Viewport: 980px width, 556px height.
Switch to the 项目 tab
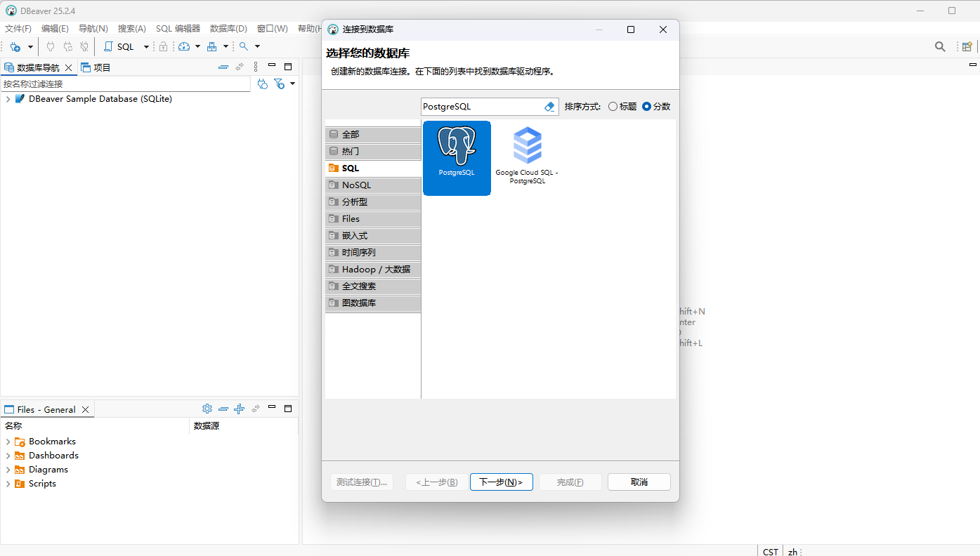96,67
